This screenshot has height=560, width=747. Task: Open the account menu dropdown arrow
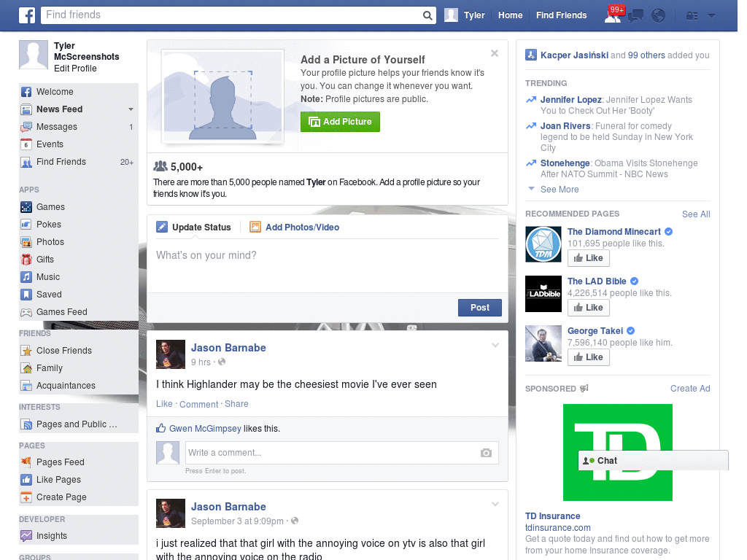712,16
